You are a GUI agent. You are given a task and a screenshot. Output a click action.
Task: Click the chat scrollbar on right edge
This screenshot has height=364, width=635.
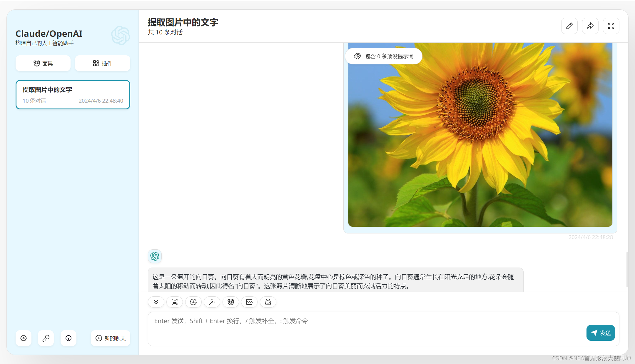click(x=627, y=269)
